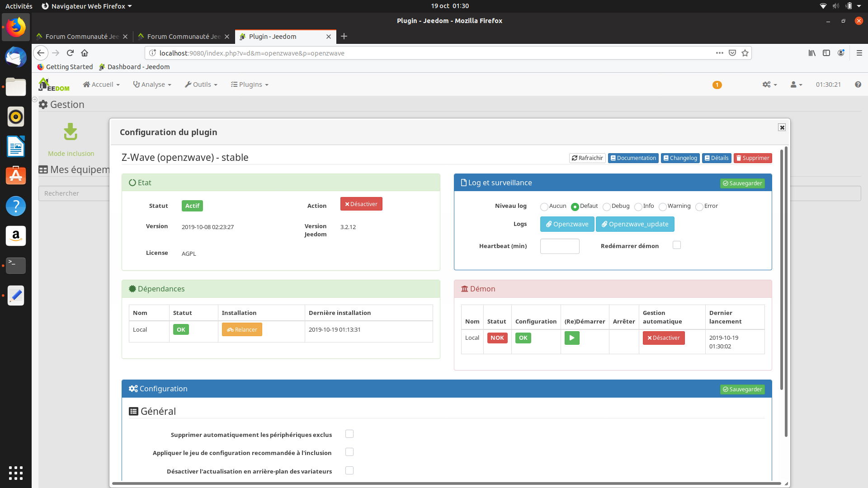
Task: Select the Info log level
Action: 638,206
